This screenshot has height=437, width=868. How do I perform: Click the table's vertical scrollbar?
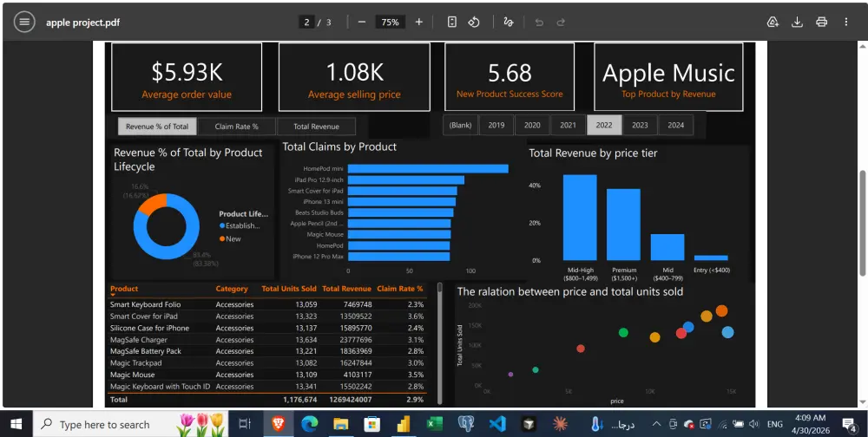440,343
